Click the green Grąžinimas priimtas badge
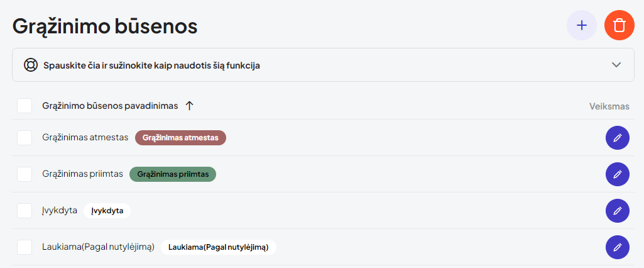This screenshot has height=268, width=644. (x=173, y=174)
